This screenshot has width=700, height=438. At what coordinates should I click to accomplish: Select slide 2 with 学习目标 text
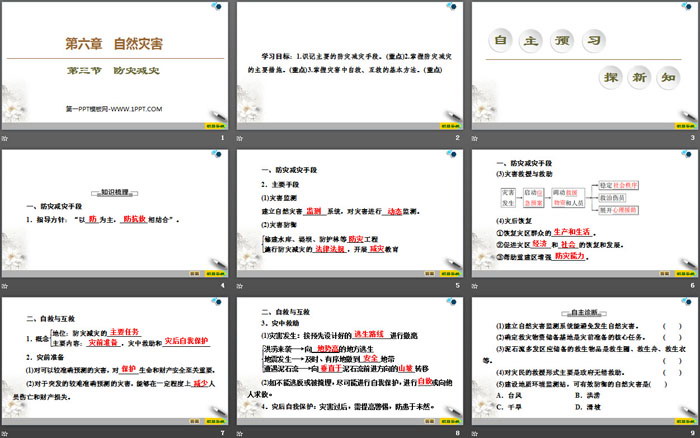point(350,63)
